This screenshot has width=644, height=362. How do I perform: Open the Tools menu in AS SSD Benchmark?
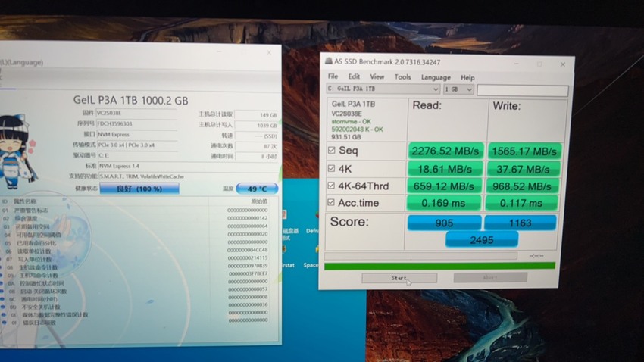(402, 77)
